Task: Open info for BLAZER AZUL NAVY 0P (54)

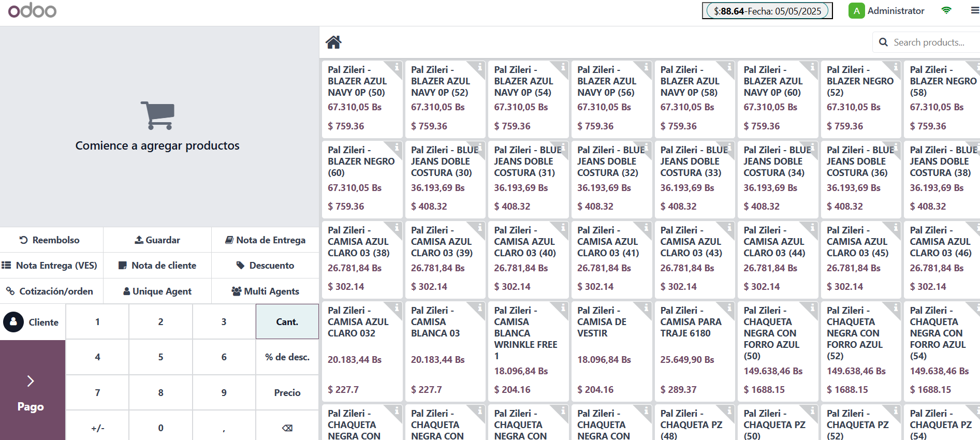Action: coord(563,66)
